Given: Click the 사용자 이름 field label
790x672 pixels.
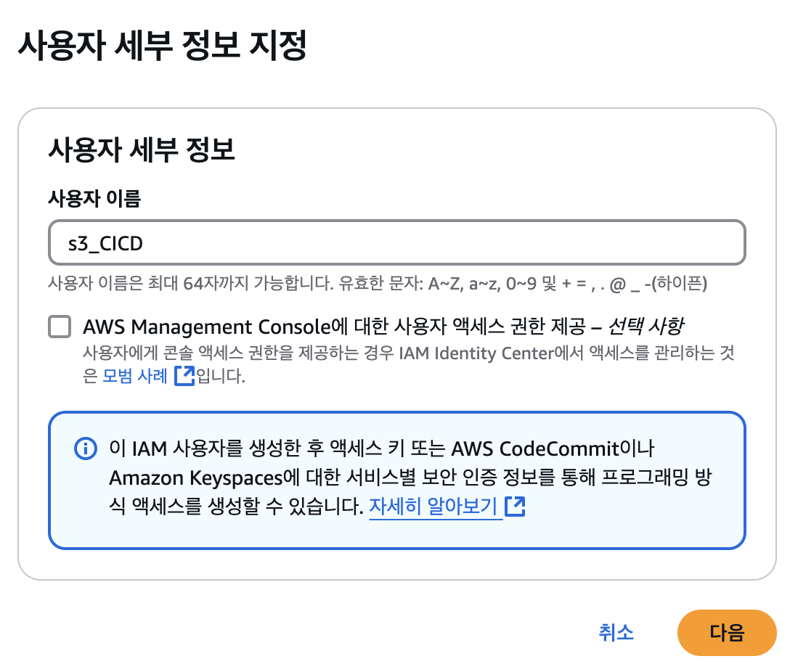Looking at the screenshot, I should [94, 198].
